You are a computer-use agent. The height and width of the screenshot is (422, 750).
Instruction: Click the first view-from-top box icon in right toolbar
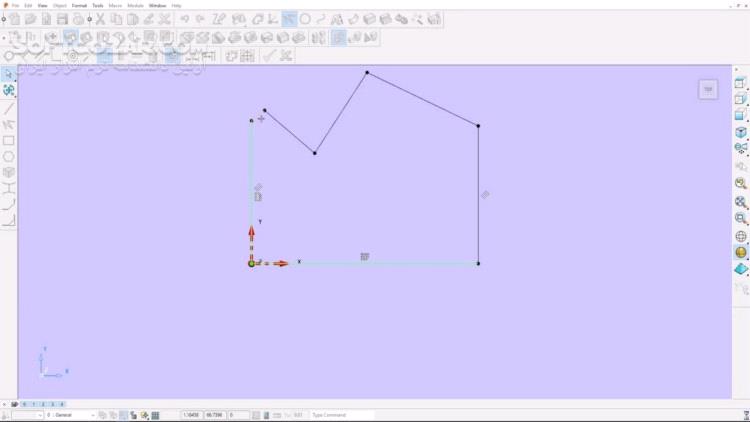[x=740, y=83]
